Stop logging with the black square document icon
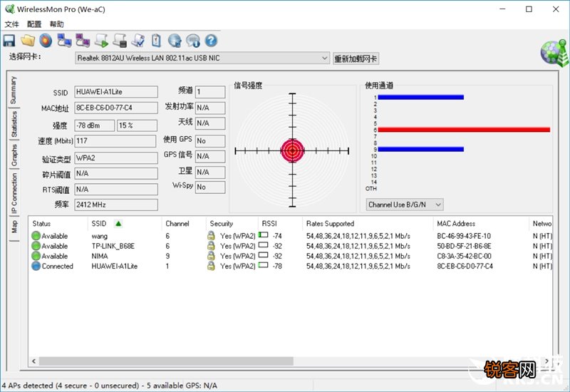The width and height of the screenshot is (570, 392). (x=120, y=41)
